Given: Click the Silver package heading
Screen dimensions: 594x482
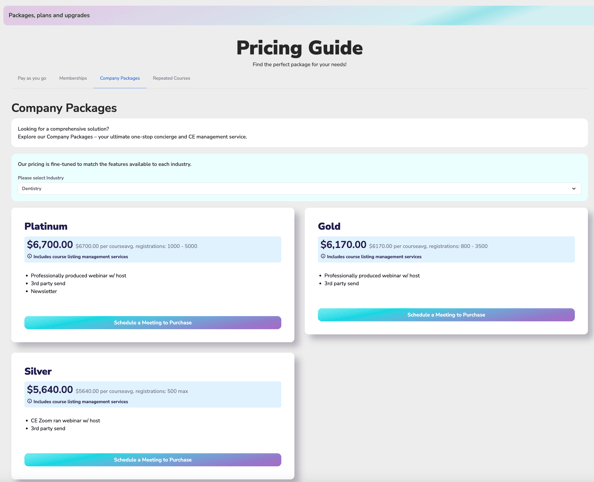Looking at the screenshot, I should point(38,372).
